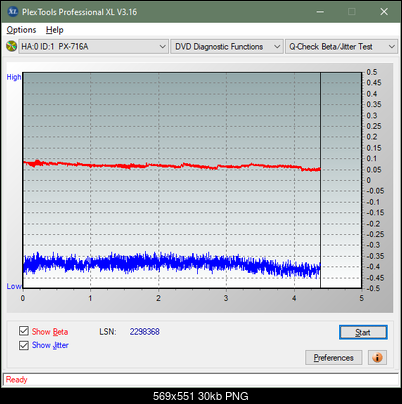Viewport: 402px width, 404px height.
Task: Click the Low jitter axis label
Action: [x=14, y=286]
